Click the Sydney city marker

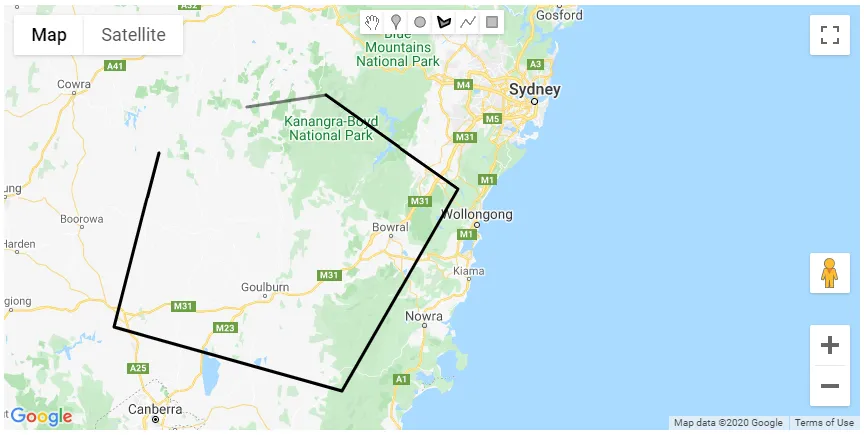[x=534, y=101]
